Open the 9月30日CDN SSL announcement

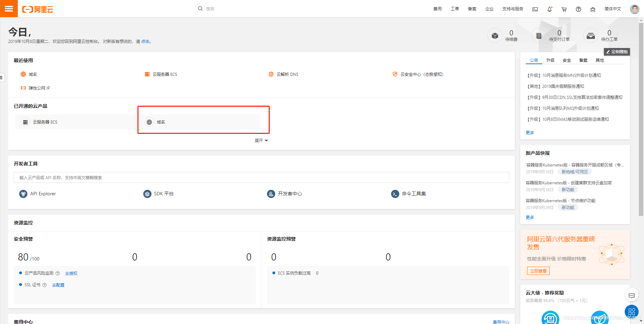575,97
